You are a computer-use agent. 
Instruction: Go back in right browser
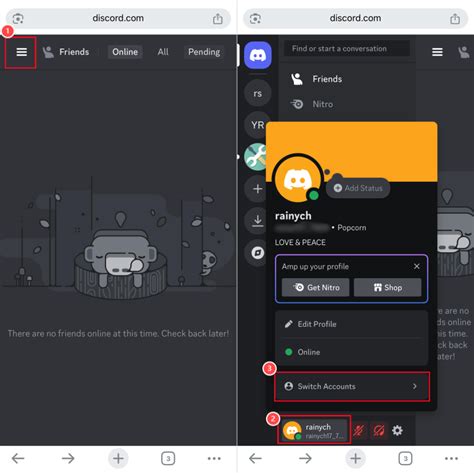tap(255, 459)
